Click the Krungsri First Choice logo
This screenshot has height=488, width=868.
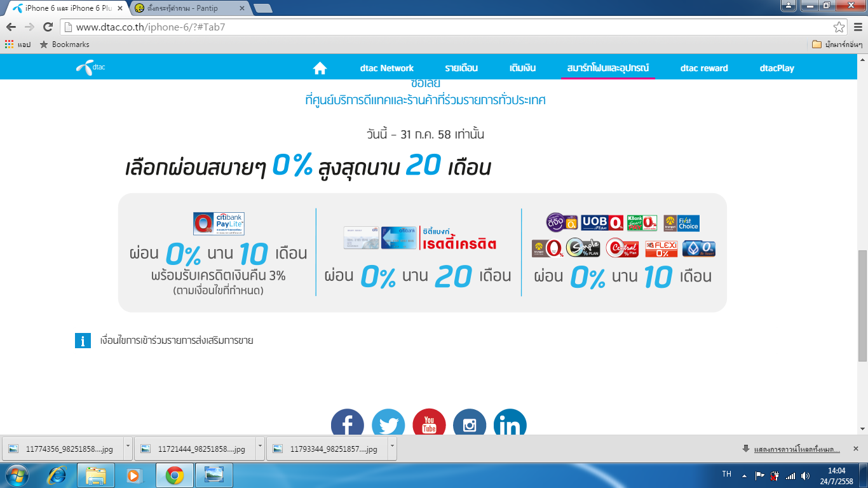681,223
